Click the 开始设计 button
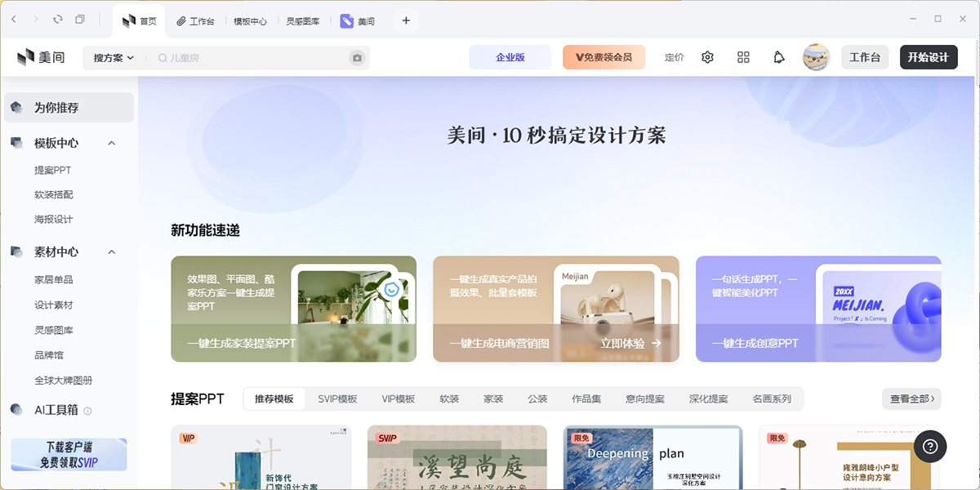 (x=928, y=57)
